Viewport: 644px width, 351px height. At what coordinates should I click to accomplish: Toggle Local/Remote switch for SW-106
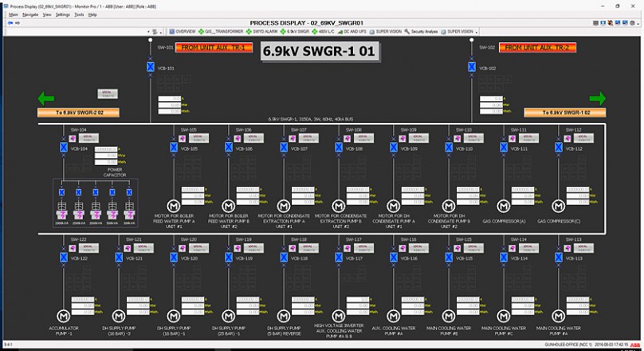click(253, 138)
